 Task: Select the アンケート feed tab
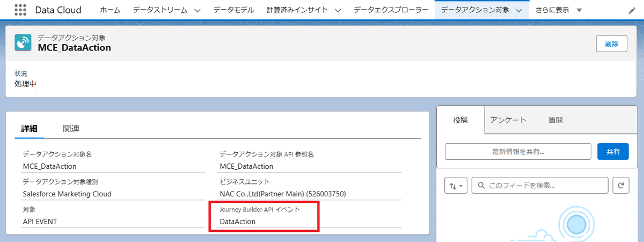coord(508,120)
